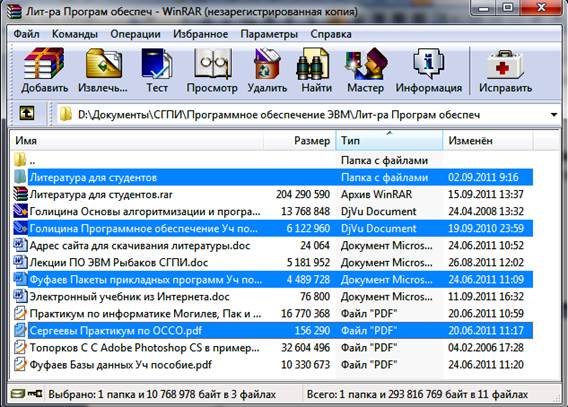Click date 04.02.2006 17:28
This screenshot has height=407, width=568.
point(486,348)
